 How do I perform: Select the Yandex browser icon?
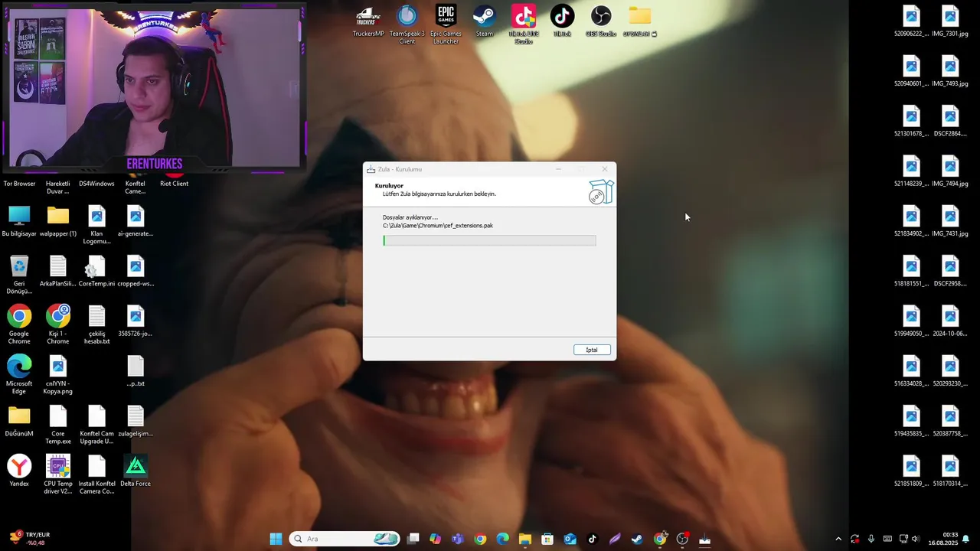[19, 470]
